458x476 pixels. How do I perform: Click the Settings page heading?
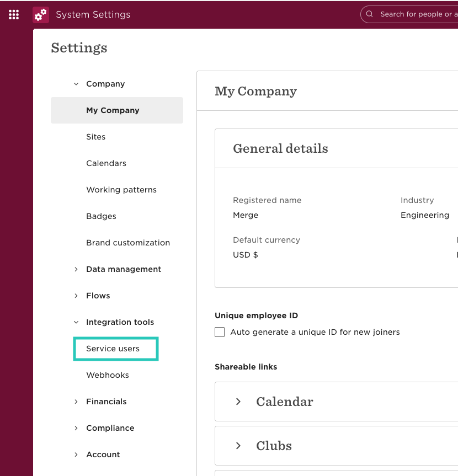[79, 47]
